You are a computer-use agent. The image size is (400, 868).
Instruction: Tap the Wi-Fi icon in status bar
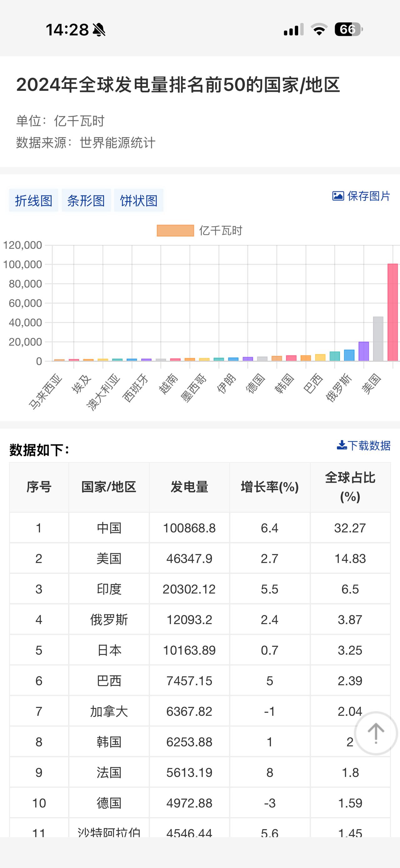pyautogui.click(x=319, y=29)
